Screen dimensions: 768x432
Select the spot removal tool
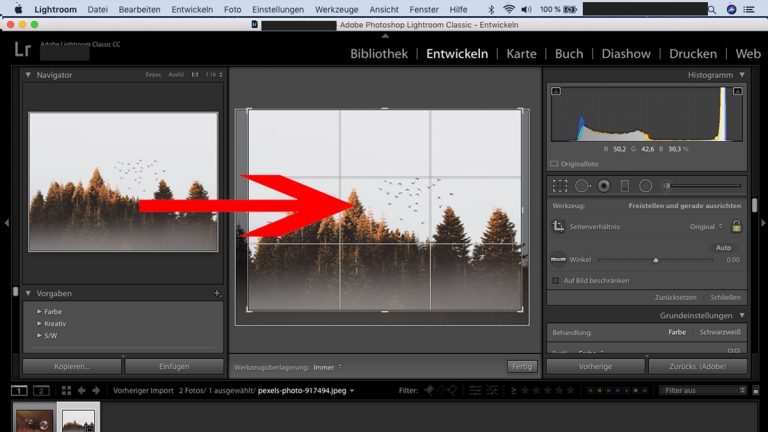click(581, 185)
